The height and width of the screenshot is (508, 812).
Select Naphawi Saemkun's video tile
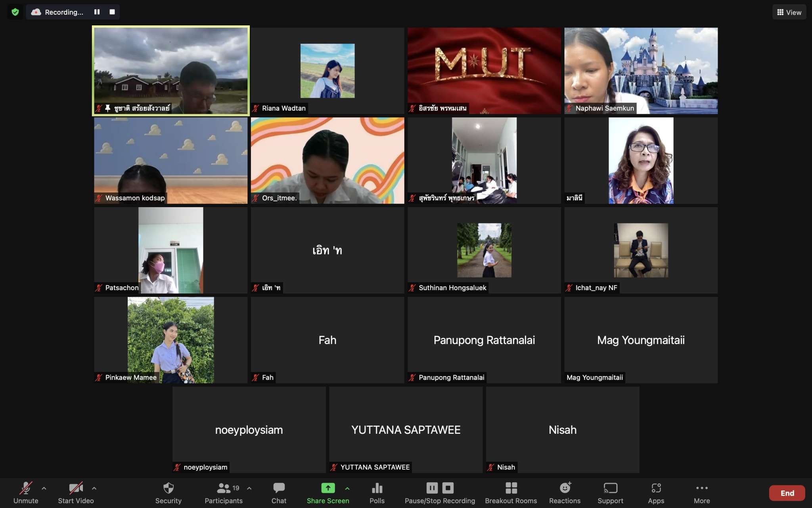641,71
